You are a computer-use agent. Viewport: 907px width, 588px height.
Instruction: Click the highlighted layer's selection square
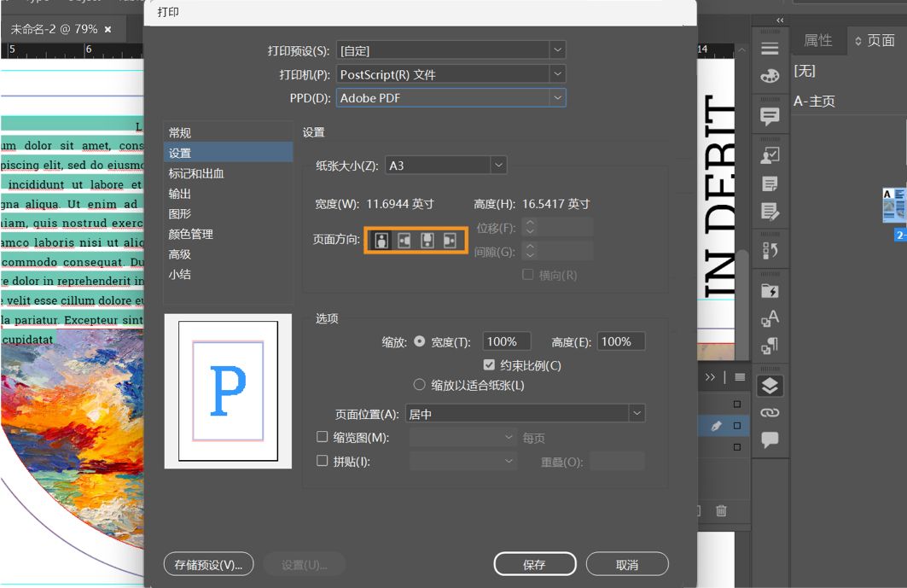(737, 425)
